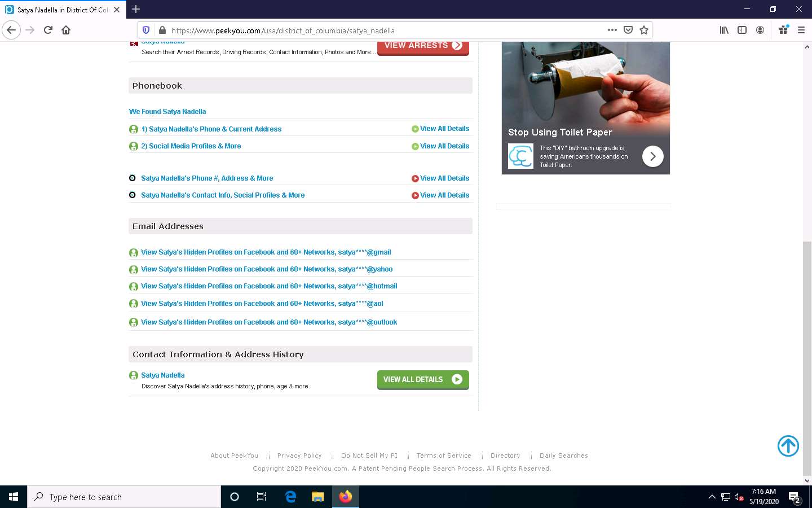Launch Microsoft Edge from the taskbar
This screenshot has width=812, height=508.
(290, 497)
